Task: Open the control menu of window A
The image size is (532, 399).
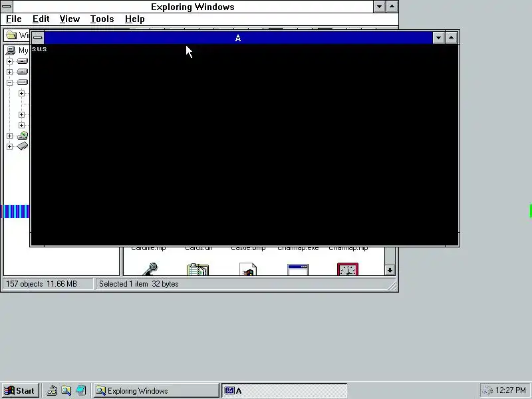Action: (x=38, y=38)
